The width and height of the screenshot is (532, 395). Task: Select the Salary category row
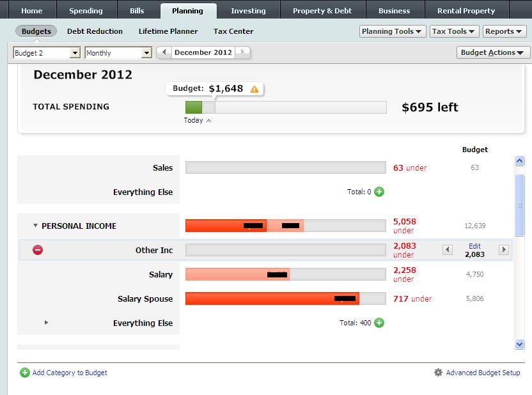click(x=161, y=274)
